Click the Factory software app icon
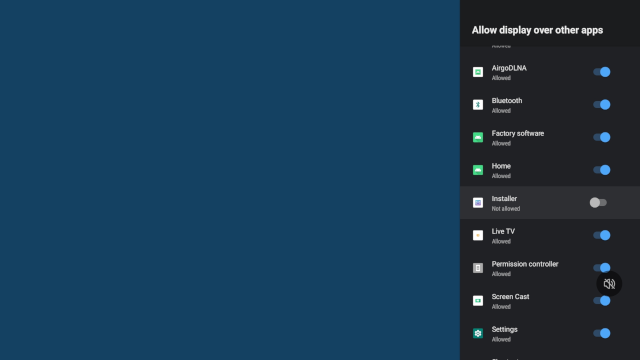Image resolution: width=640 pixels, height=360 pixels. [x=478, y=137]
